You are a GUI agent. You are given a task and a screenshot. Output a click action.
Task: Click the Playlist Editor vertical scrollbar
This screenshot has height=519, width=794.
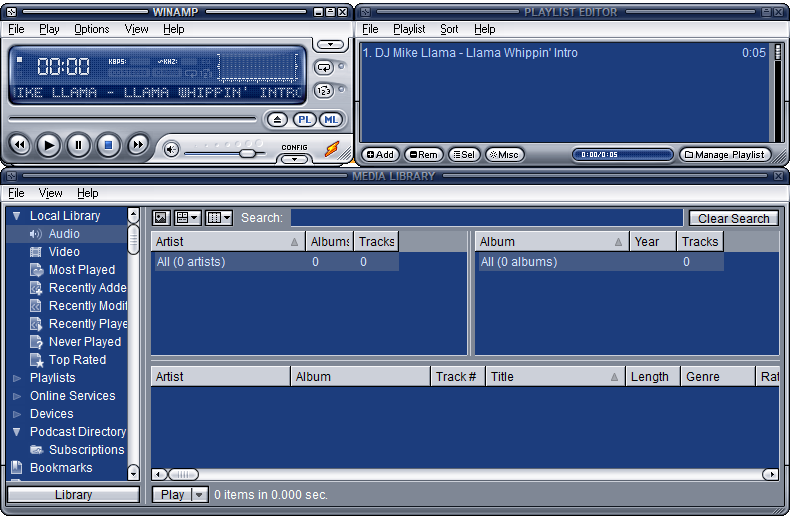778,94
